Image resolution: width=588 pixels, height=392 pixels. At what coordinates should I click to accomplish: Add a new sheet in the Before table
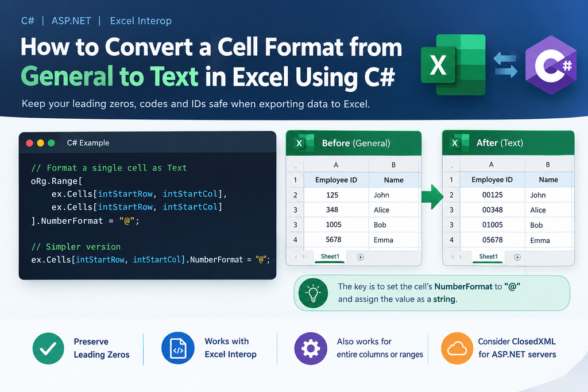(x=361, y=257)
